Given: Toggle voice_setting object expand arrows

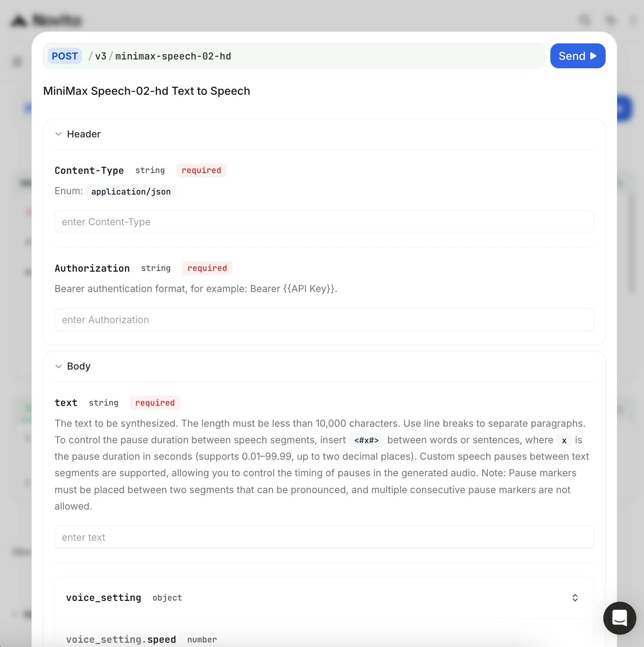Looking at the screenshot, I should (x=575, y=597).
